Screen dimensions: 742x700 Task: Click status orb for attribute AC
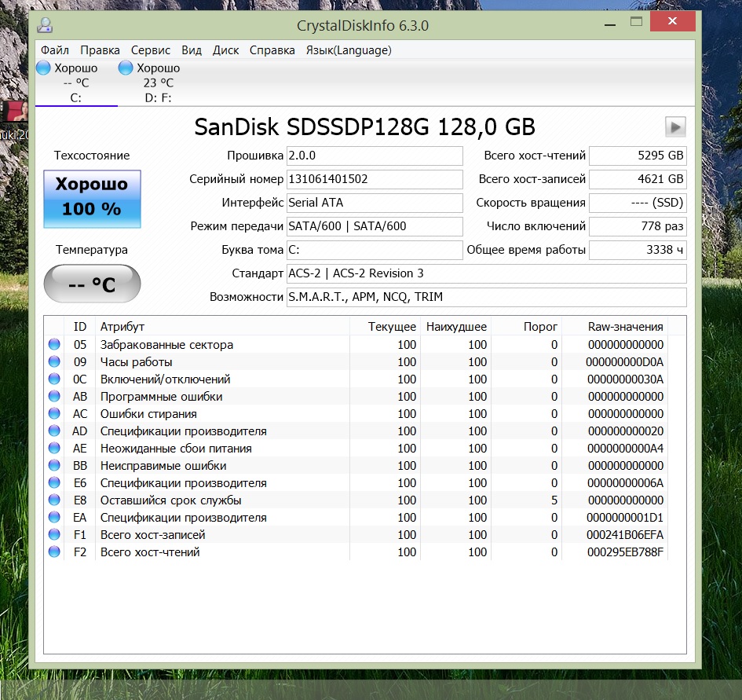point(54,413)
